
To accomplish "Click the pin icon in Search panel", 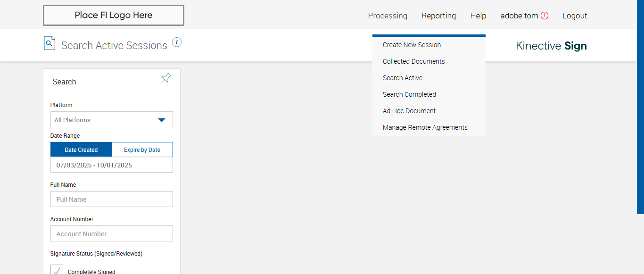I will tap(166, 78).
